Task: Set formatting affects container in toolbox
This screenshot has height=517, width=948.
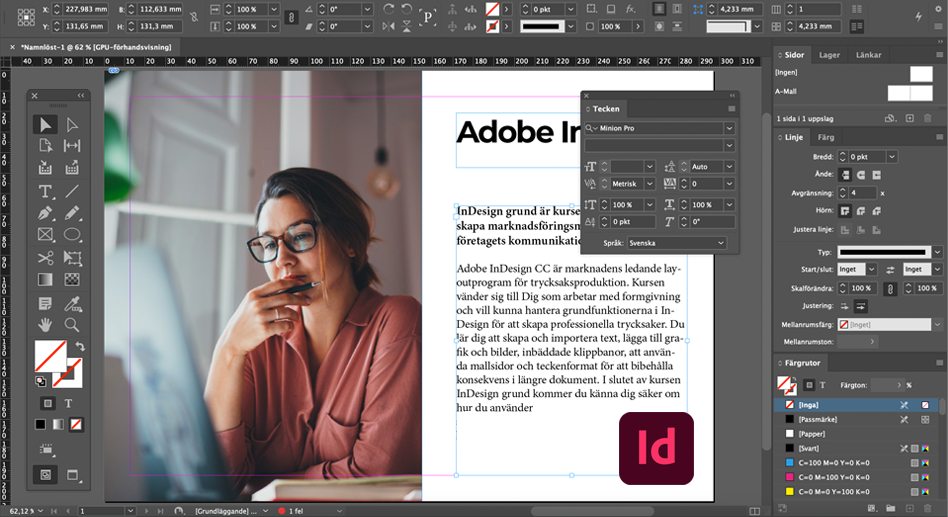Action: point(48,403)
